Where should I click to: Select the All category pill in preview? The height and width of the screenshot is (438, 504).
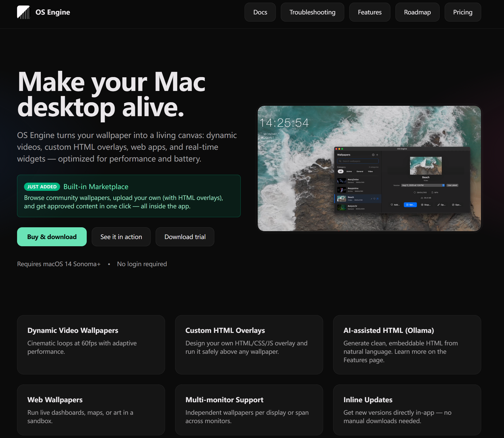click(341, 171)
